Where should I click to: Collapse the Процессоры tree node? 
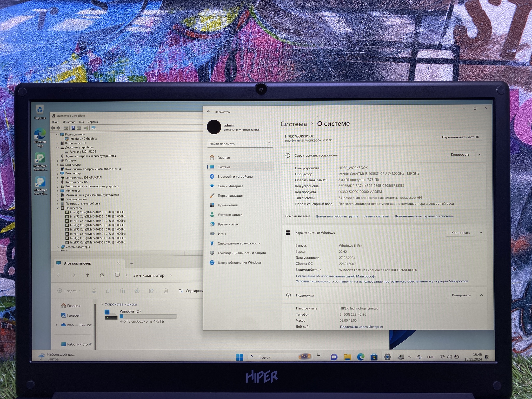pyautogui.click(x=58, y=208)
